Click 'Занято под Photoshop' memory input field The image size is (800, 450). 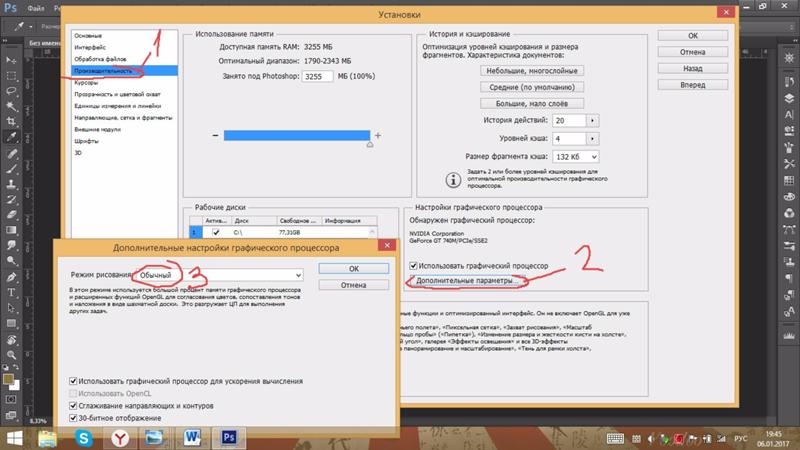point(317,77)
